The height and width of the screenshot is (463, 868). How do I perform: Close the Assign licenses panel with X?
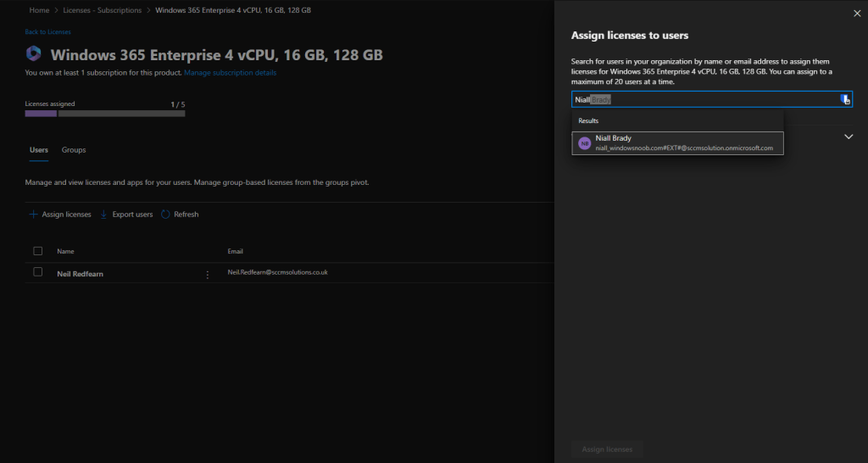pyautogui.click(x=855, y=14)
